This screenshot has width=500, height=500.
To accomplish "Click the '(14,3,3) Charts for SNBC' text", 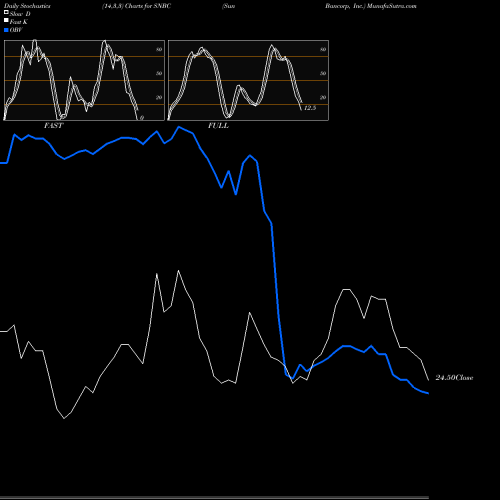I will tap(136, 6).
